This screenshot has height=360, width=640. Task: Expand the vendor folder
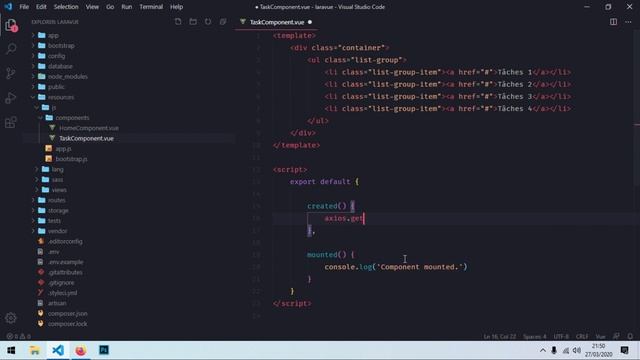tap(58, 231)
